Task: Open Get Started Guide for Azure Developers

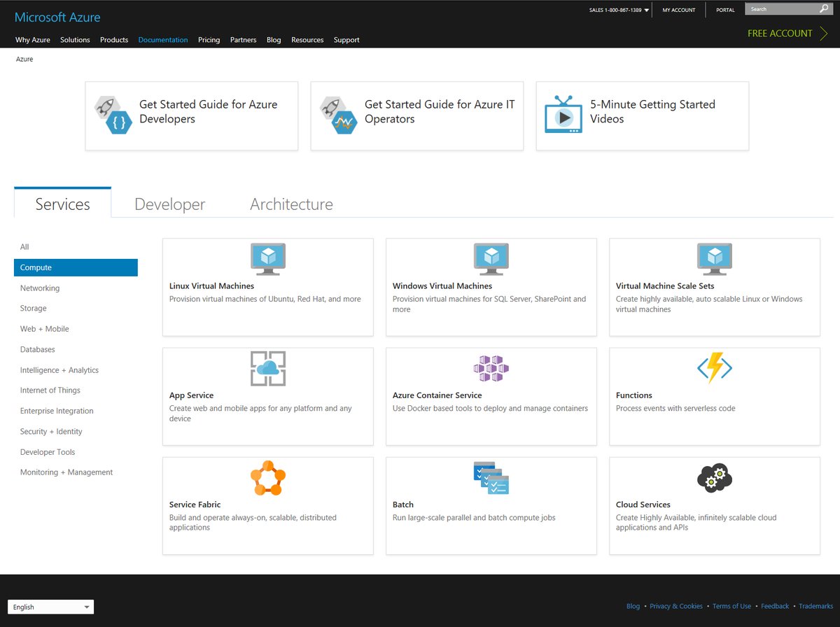Action: tap(192, 116)
